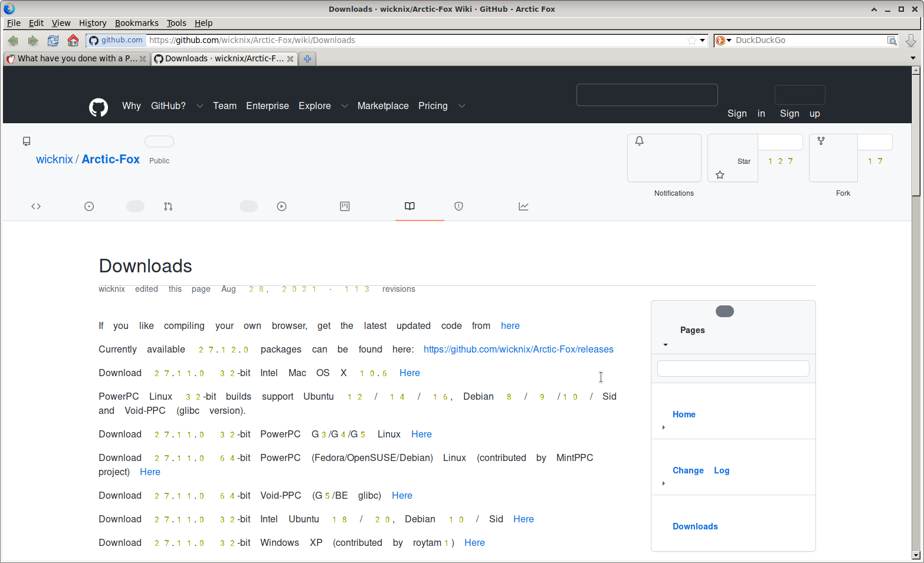Open the wicknix owner link
This screenshot has height=563, width=924.
54,160
